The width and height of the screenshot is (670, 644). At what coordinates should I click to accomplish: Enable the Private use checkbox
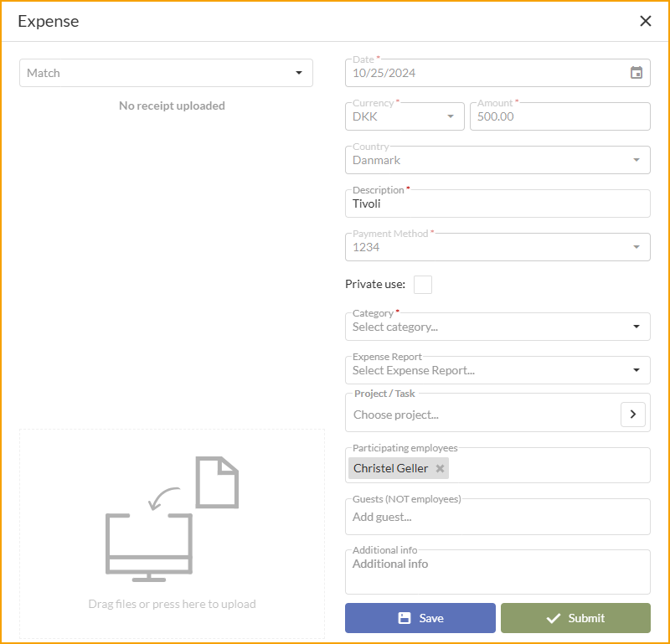(422, 284)
